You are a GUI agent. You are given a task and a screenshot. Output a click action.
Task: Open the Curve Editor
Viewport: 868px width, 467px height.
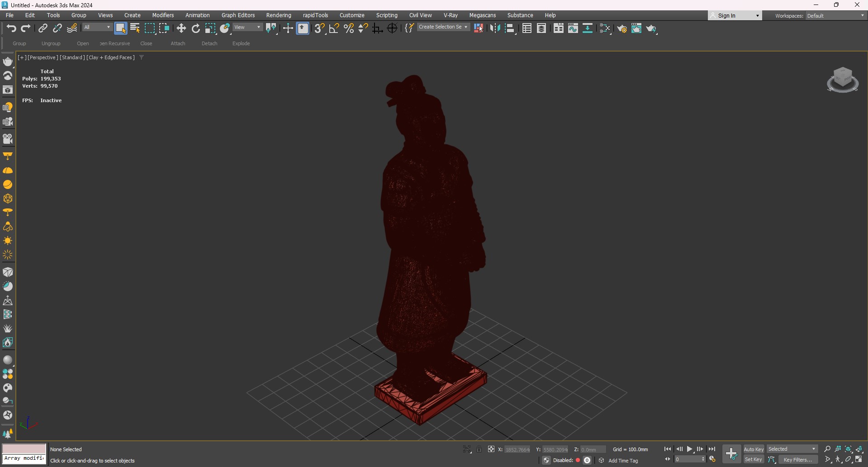click(573, 28)
